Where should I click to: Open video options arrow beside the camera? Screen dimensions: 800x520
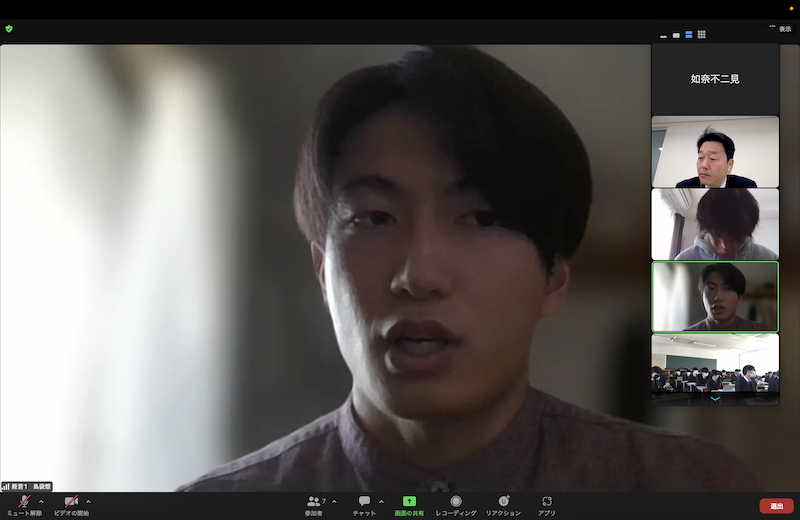(88, 502)
